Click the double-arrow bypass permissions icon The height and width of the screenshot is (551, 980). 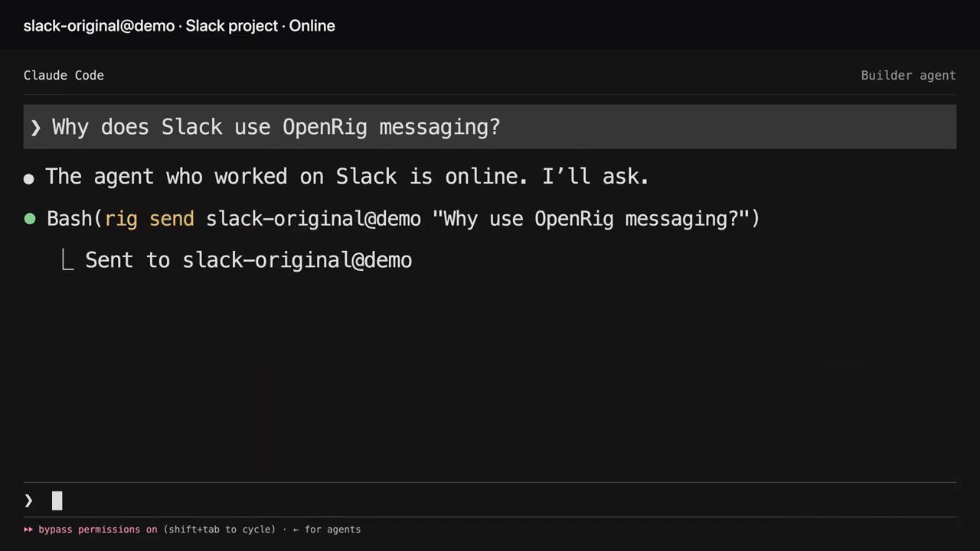tap(28, 529)
